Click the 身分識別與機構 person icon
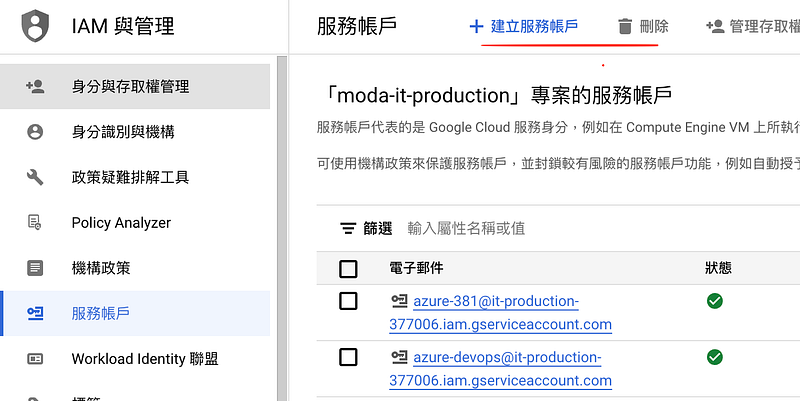This screenshot has width=800, height=401. click(35, 132)
